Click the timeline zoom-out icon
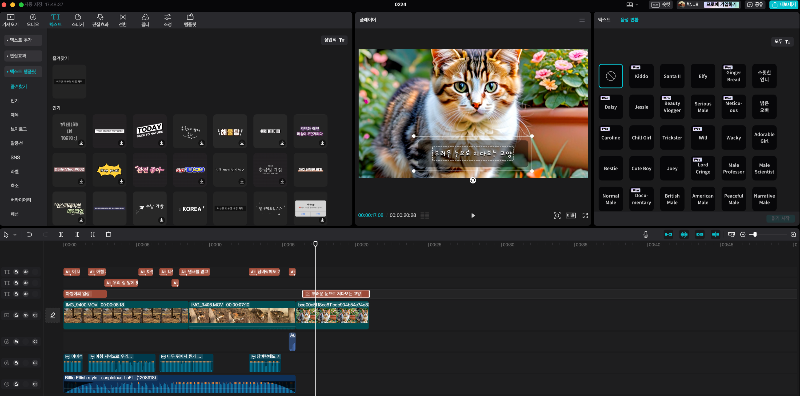 (x=742, y=235)
